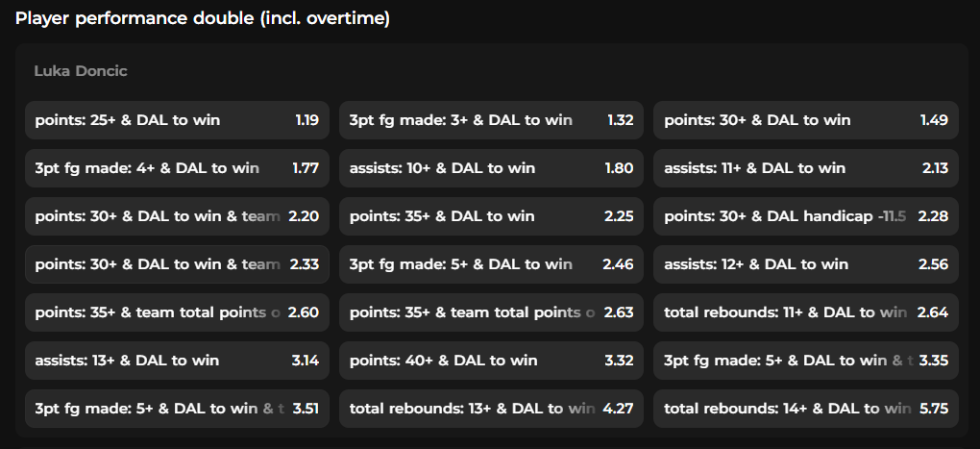Select points 25+ & DAL to win at 1.19
The width and height of the screenshot is (980, 449).
point(177,120)
